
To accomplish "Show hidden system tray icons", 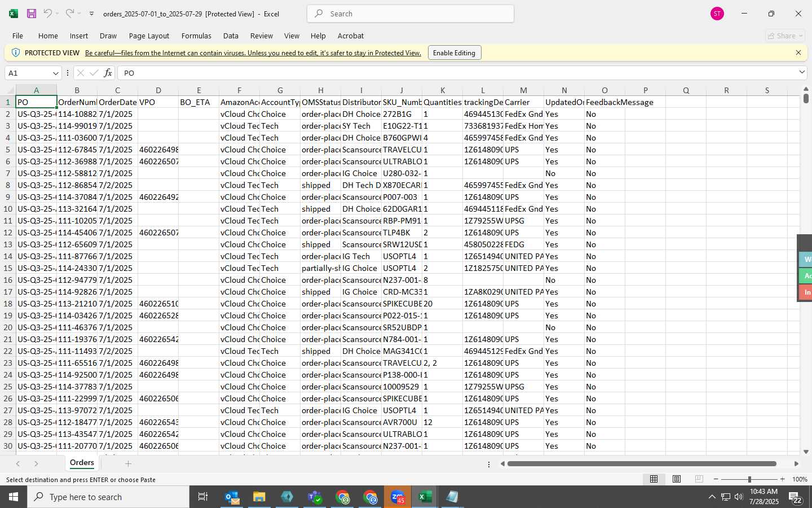I will point(712,497).
